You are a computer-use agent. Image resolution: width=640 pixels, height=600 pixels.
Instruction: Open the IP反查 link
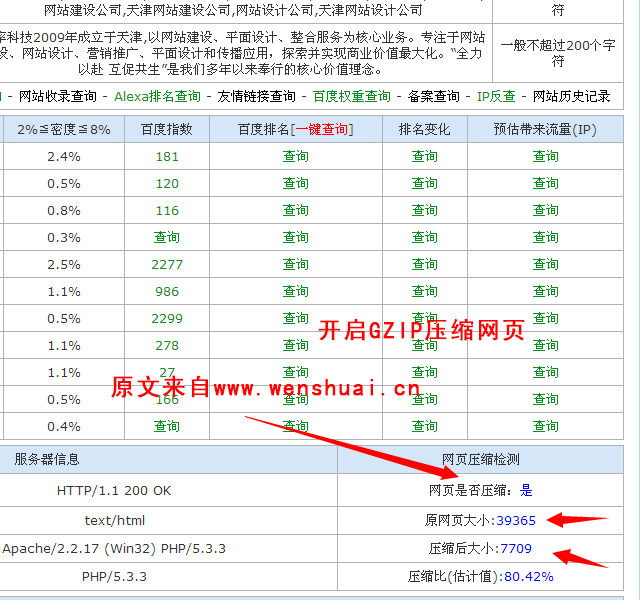pos(496,97)
